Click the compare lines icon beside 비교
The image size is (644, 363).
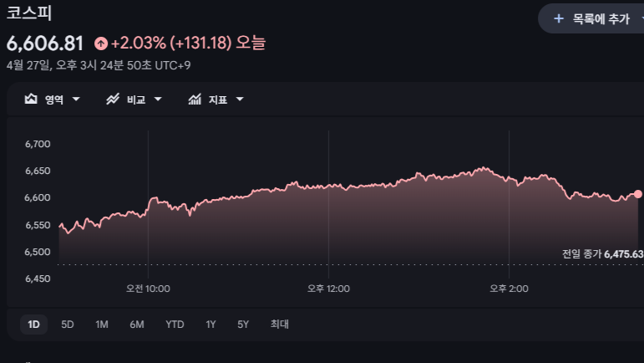[x=114, y=100]
